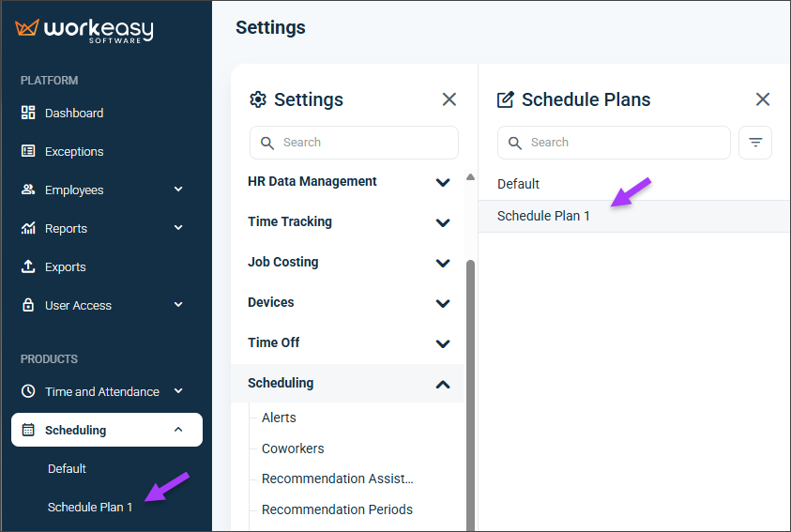The image size is (791, 532).
Task: Expand the HR Data Management section
Action: (x=347, y=181)
